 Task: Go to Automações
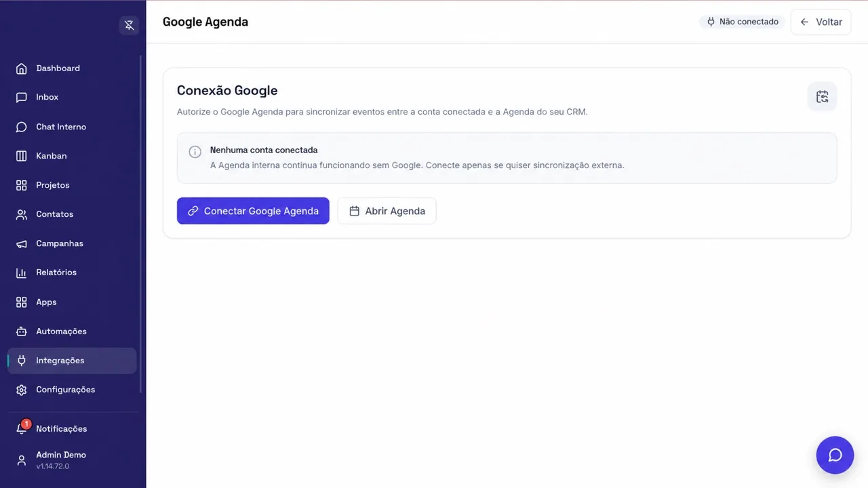(x=72, y=331)
